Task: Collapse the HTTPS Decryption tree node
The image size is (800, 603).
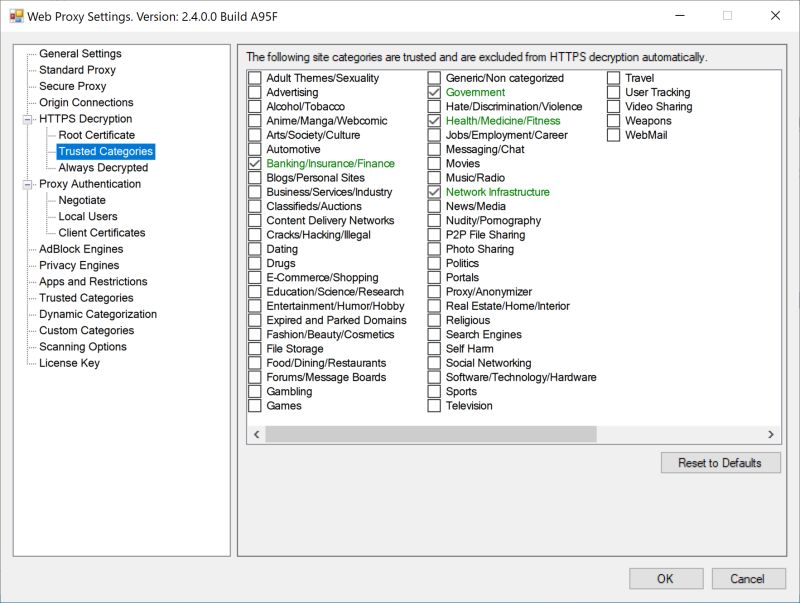Action: 28,118
